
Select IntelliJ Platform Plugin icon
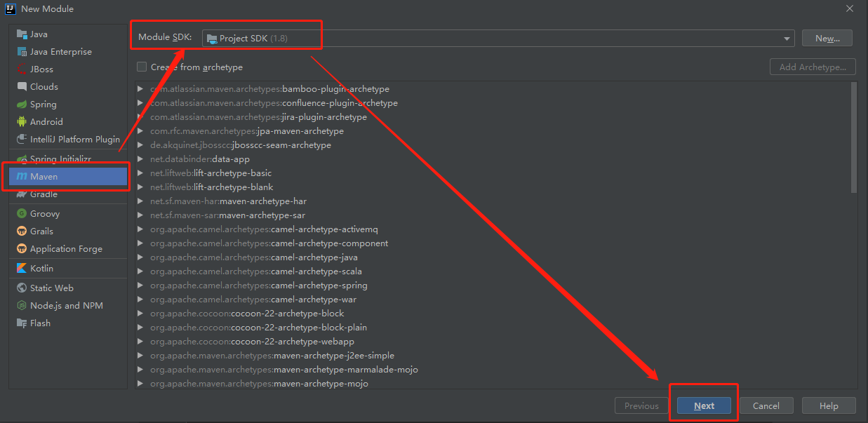coord(22,139)
